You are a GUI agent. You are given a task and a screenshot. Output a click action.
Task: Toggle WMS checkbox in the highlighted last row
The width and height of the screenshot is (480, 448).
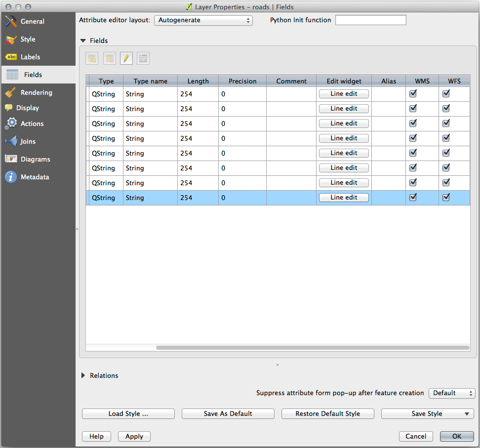[413, 197]
